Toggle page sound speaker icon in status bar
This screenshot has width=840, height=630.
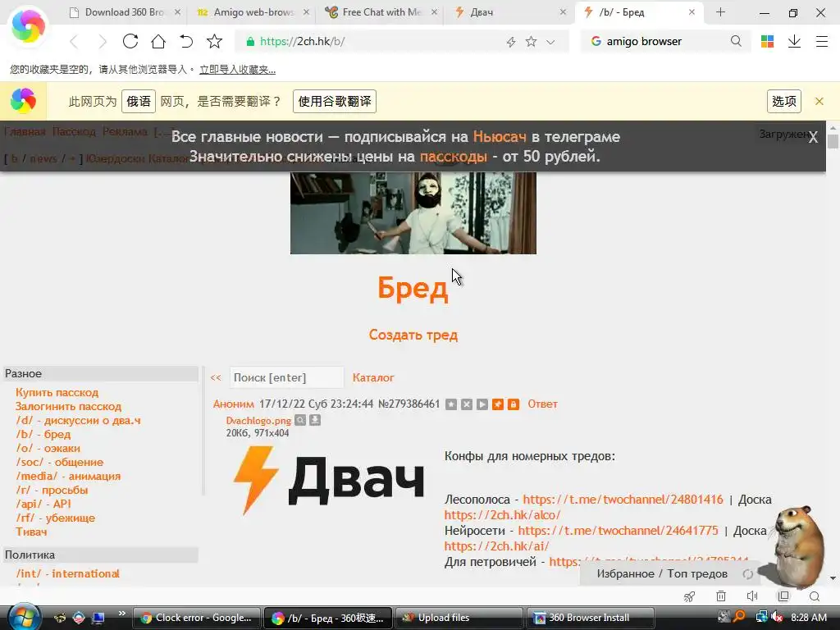752,596
